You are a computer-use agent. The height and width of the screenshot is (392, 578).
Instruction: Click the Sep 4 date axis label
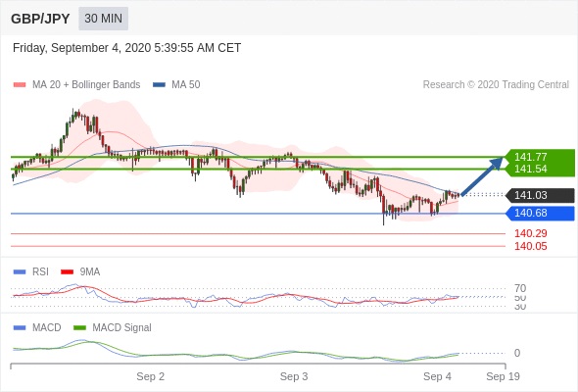point(437,376)
